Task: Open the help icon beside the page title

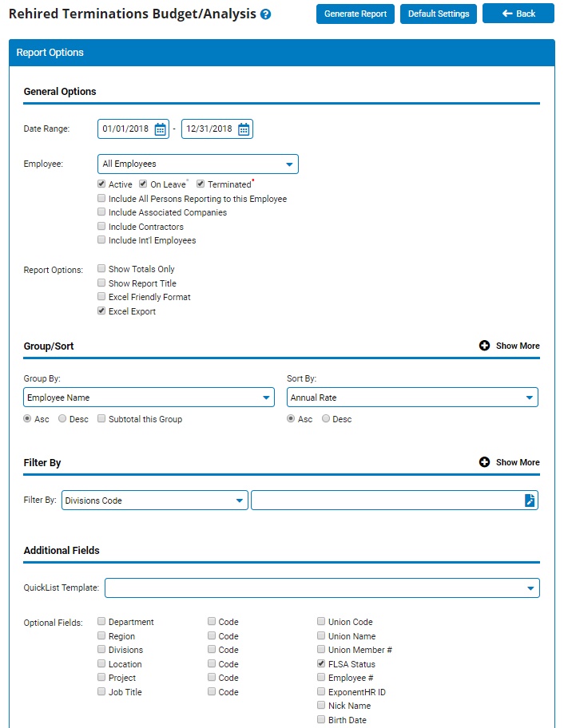Action: click(x=266, y=14)
